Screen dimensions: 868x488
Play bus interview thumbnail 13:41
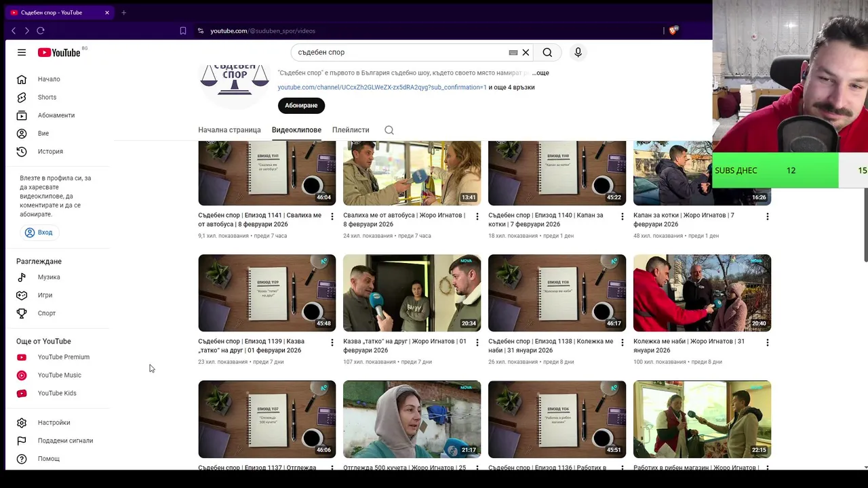click(412, 173)
